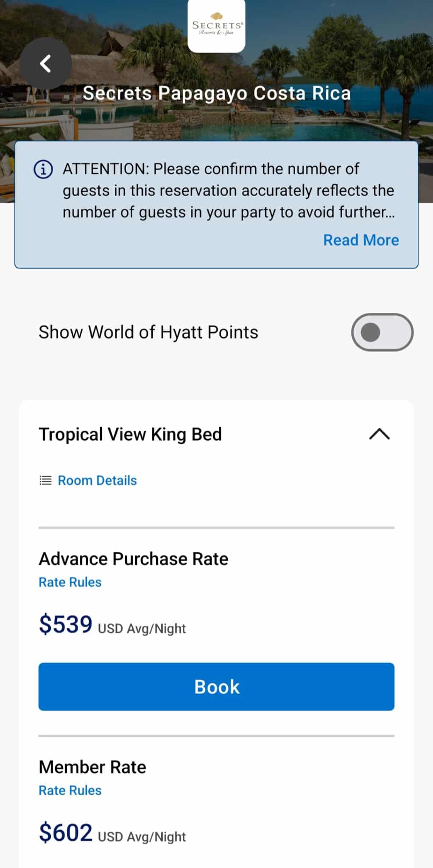The image size is (433, 868).
Task: Tap the Tropical View King Bed heading
Action: pyautogui.click(x=130, y=434)
